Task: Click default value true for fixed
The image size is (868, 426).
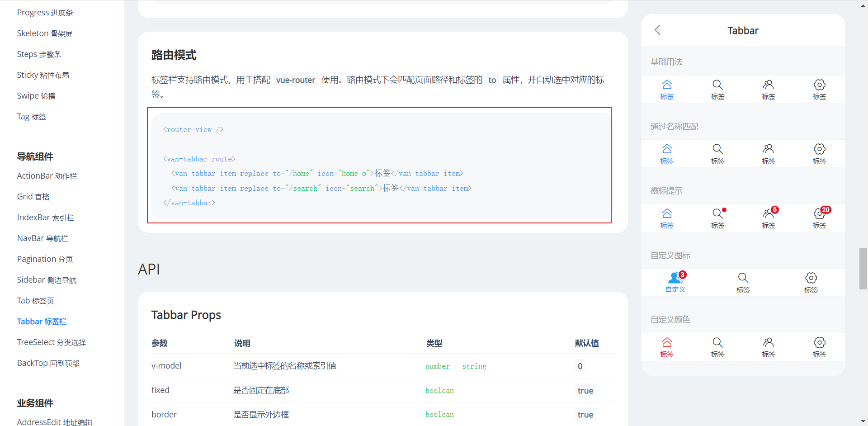Action: 585,390
